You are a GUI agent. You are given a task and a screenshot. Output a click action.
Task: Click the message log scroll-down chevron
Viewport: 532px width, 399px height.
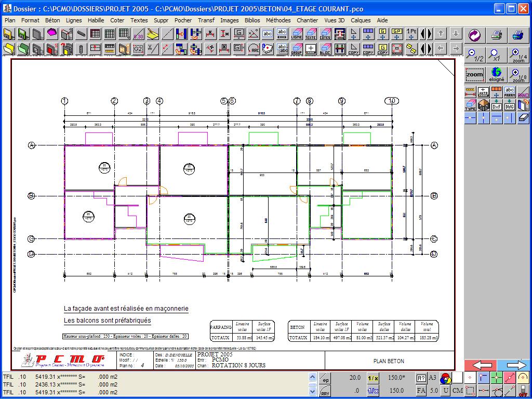click(x=313, y=392)
